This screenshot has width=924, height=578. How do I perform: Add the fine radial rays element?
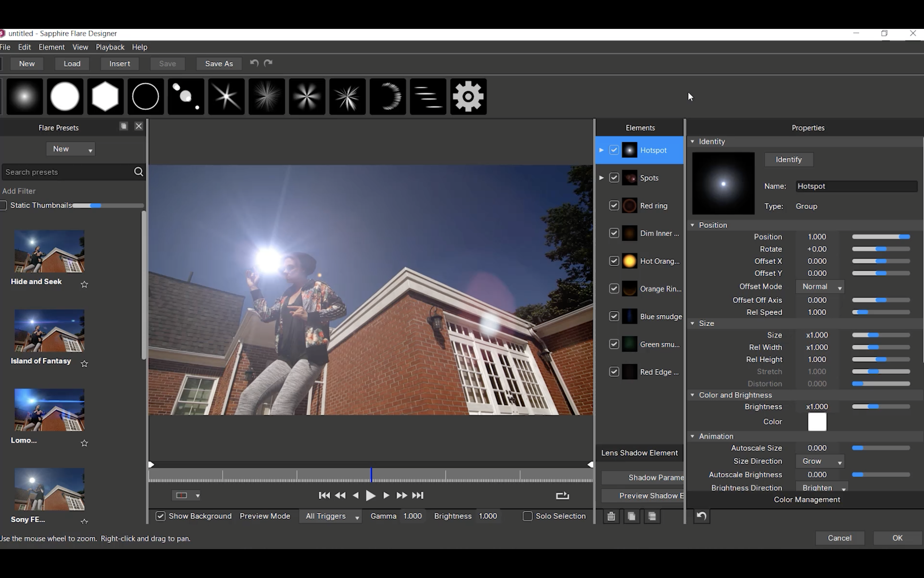point(267,96)
